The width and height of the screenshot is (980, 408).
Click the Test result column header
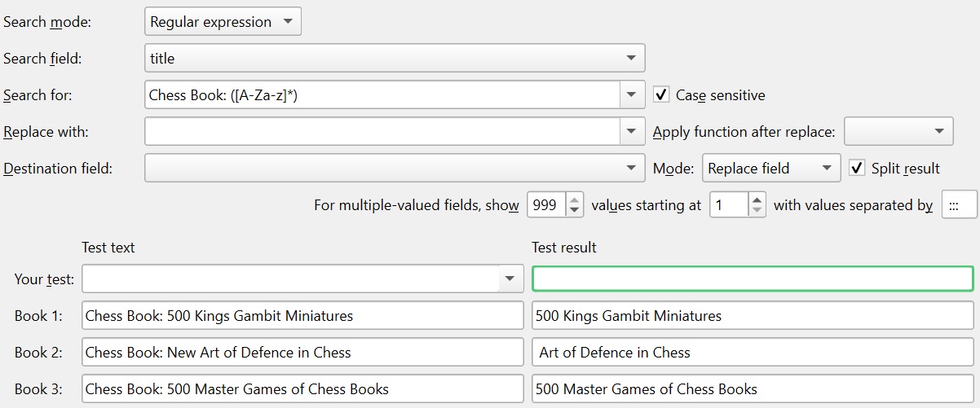pos(564,247)
